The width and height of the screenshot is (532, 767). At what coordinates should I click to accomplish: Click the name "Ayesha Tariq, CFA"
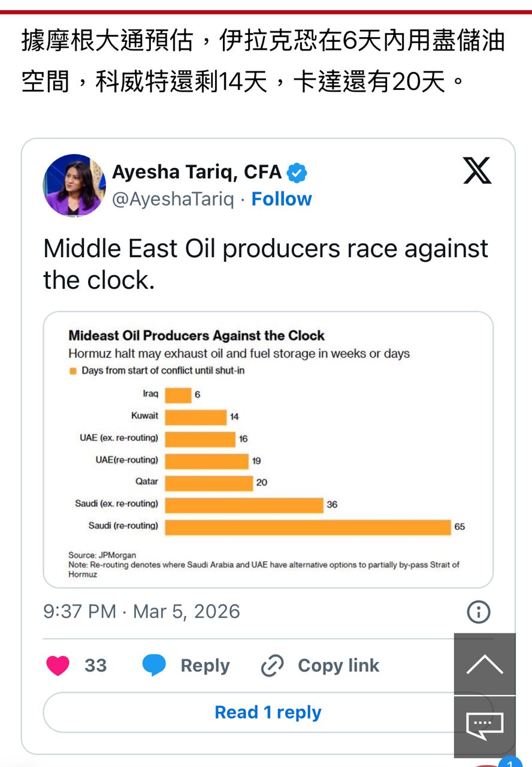[x=197, y=173]
